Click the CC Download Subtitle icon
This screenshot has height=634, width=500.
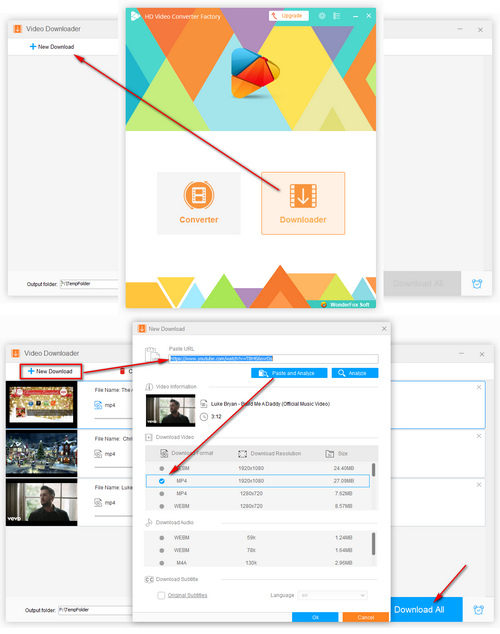click(x=149, y=579)
